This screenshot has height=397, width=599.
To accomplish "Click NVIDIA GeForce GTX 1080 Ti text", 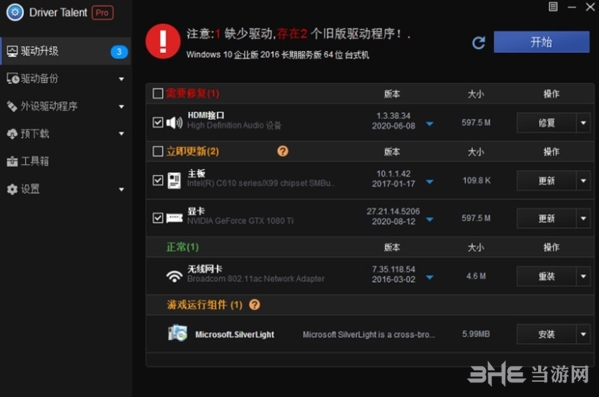I will pos(240,221).
